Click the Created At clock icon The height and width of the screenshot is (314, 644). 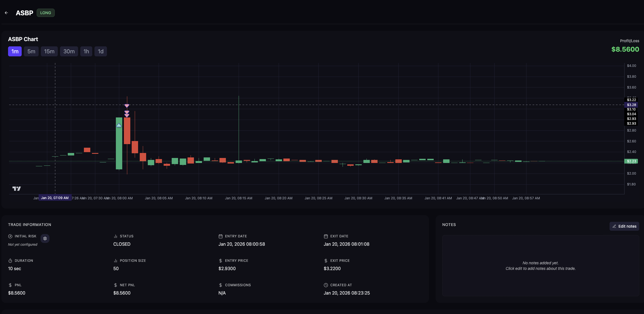tap(326, 285)
